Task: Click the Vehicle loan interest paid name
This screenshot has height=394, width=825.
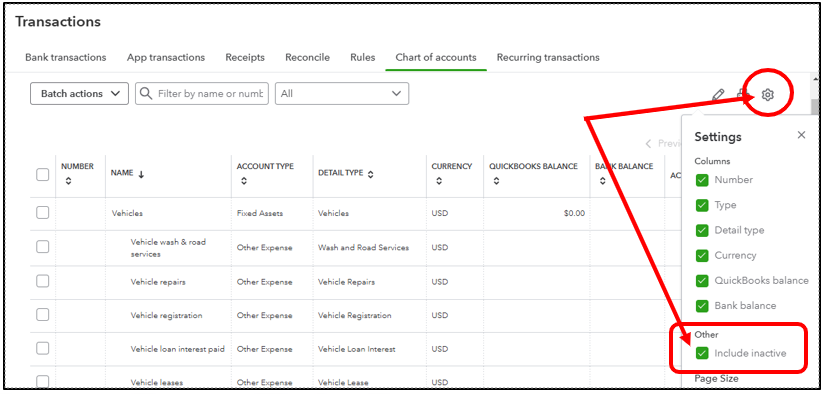Action: pos(177,349)
